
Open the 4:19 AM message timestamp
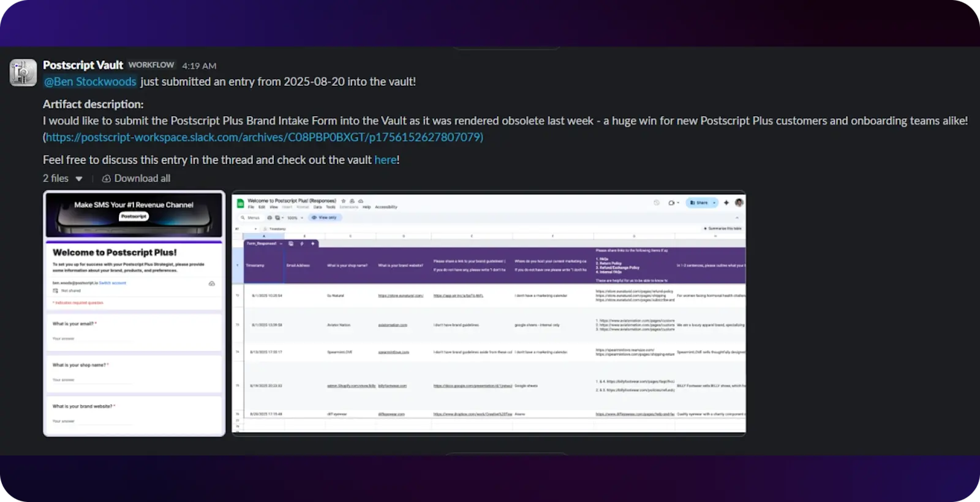tap(199, 66)
